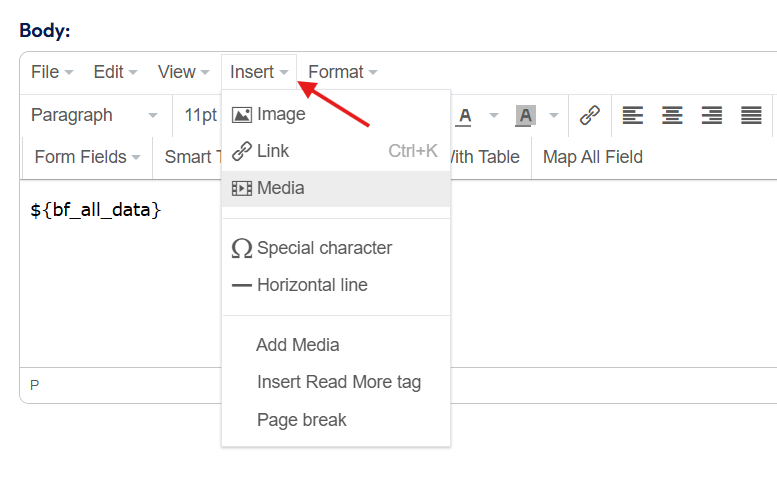
Task: Choose Image from the Insert menu
Action: coord(280,114)
